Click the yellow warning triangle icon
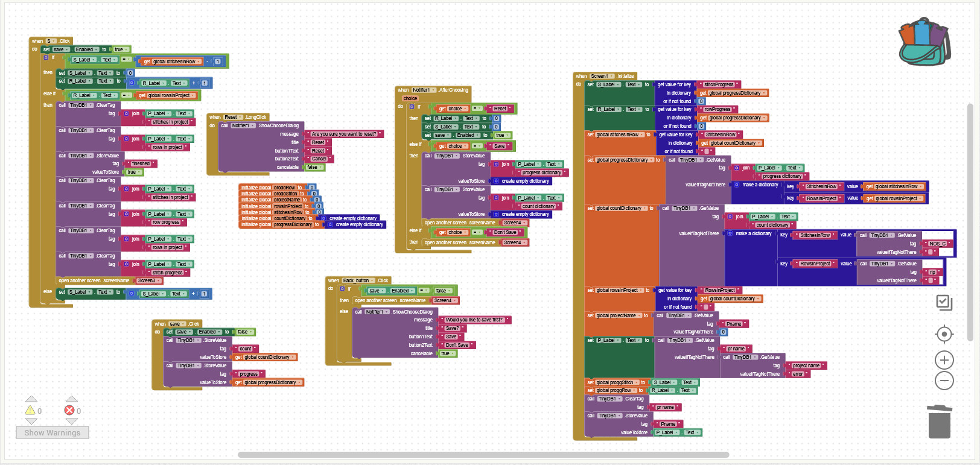Viewport: 980px width, 465px height. [x=30, y=411]
